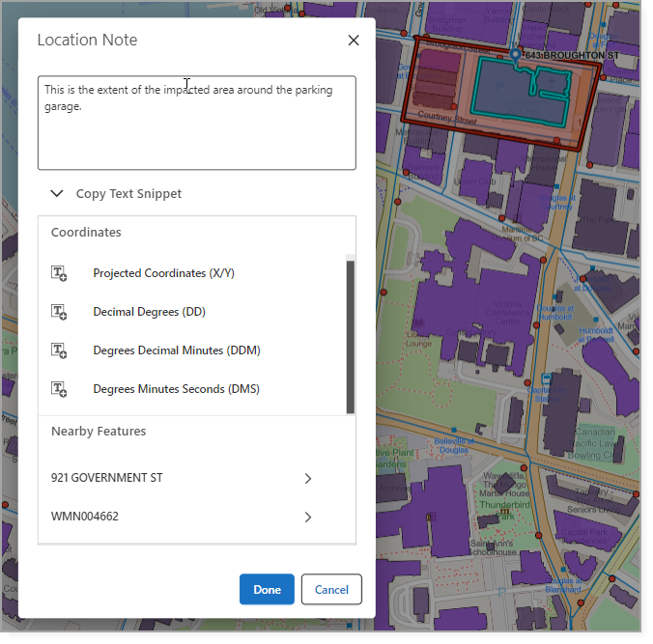The width and height of the screenshot is (653, 644).
Task: Click the Projected Coordinates snippet insert icon
Action: 59,273
